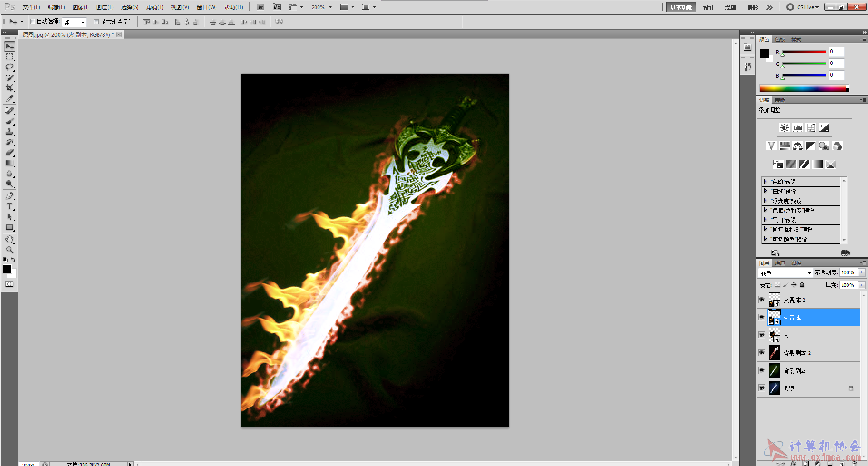Hide the locked 背景 layer
The image size is (868, 466).
point(762,388)
